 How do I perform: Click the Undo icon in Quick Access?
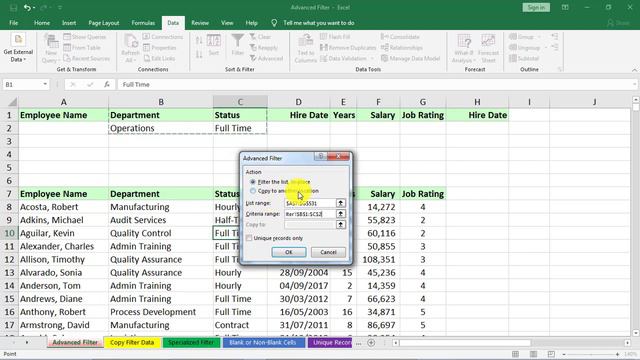27,7
